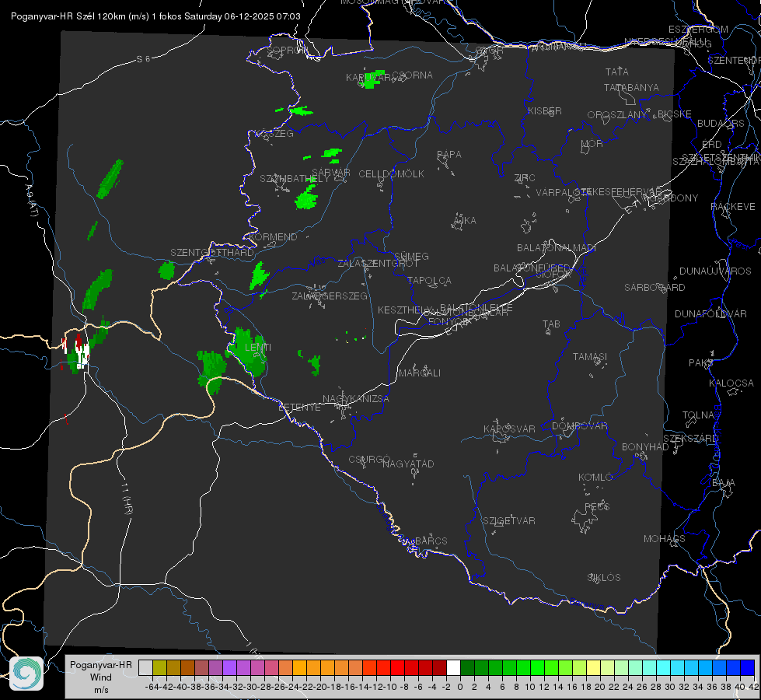
Task: Click the TATABÁNYA city label
Action: click(x=631, y=87)
